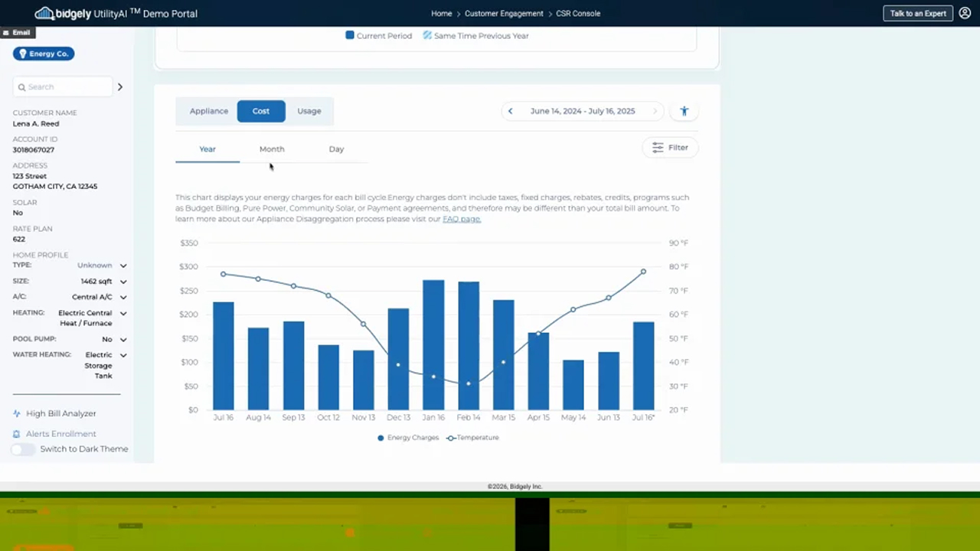This screenshot has height=551, width=980.
Task: Click Talk to an Expert button
Action: point(917,13)
